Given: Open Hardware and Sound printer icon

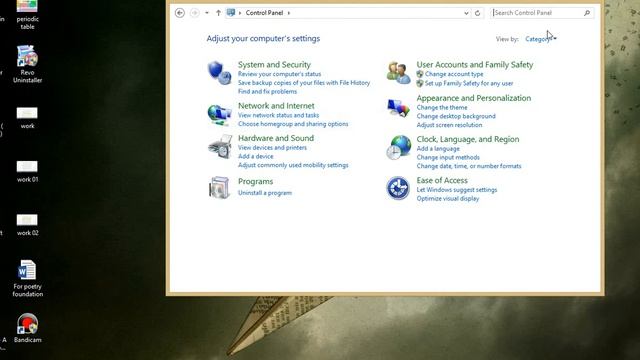Looking at the screenshot, I should [220, 147].
